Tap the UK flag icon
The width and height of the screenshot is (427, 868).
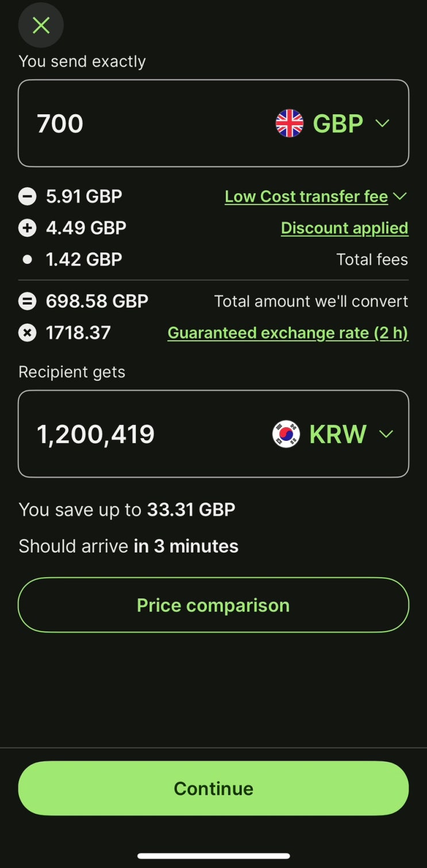tap(290, 124)
